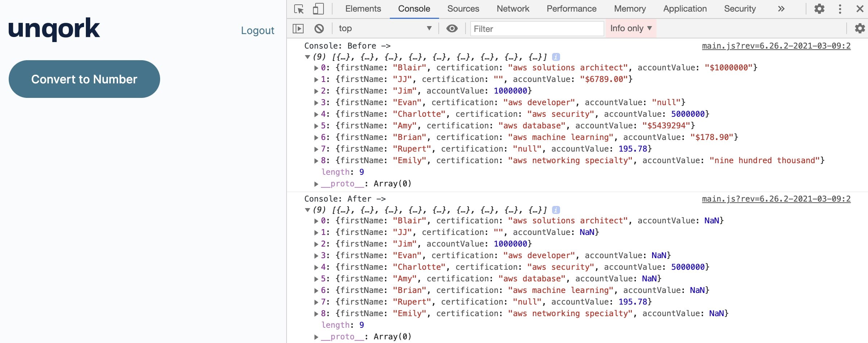Show more DevTools tabs via chevron

781,9
